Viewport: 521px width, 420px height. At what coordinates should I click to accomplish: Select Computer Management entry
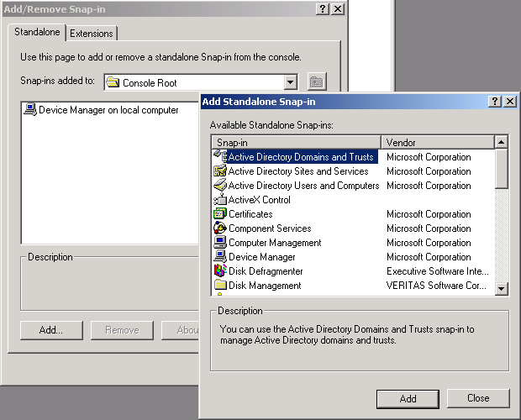(275, 243)
